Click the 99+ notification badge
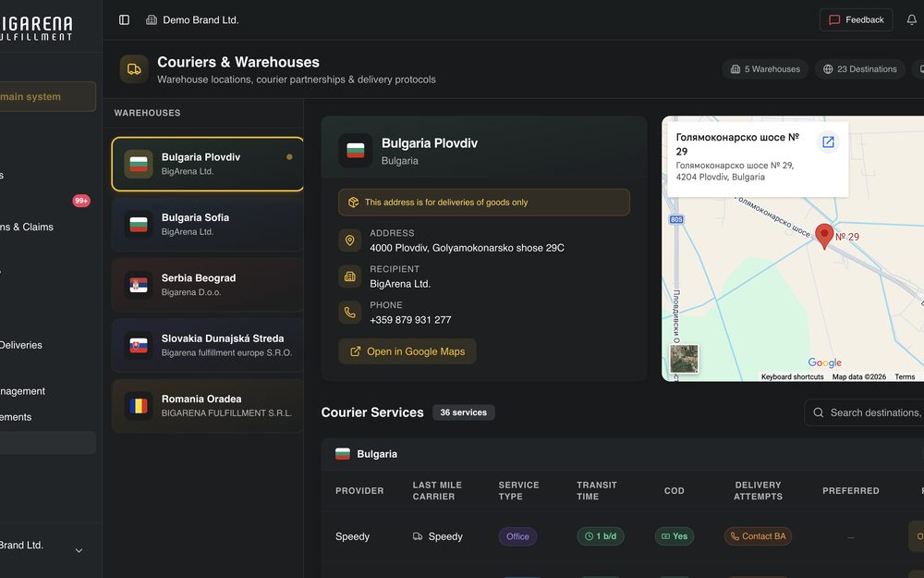Viewport: 924px width, 578px height. tap(81, 201)
